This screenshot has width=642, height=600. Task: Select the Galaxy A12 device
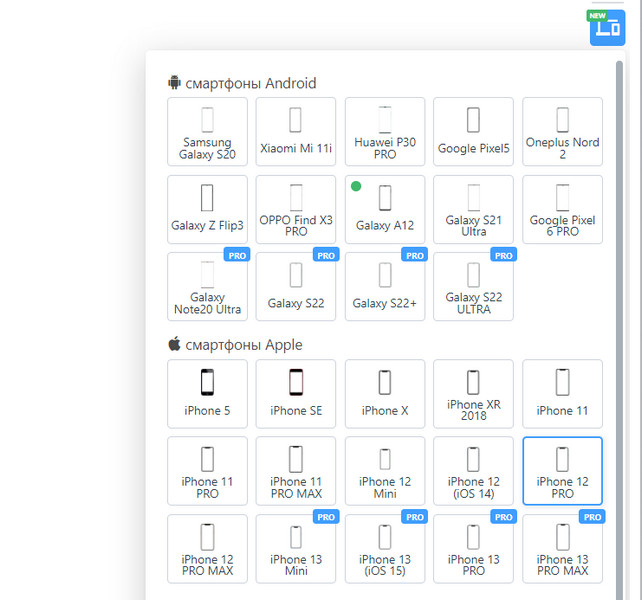pyautogui.click(x=385, y=209)
